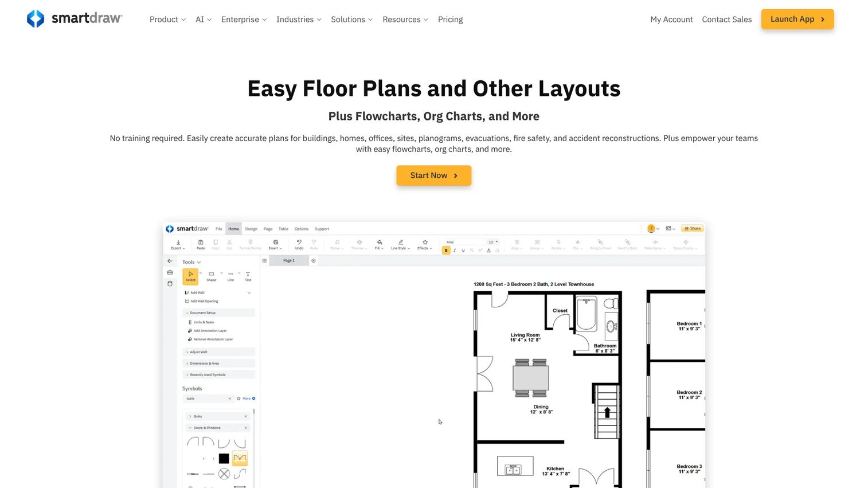The height and width of the screenshot is (488, 868).
Task: Click the Launch App button
Action: (797, 19)
